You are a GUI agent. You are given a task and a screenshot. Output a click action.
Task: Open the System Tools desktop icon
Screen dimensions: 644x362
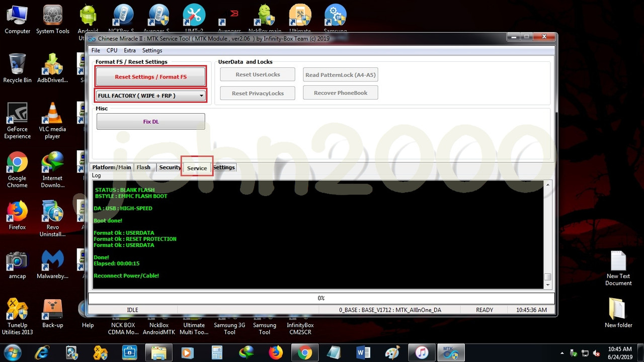click(52, 20)
